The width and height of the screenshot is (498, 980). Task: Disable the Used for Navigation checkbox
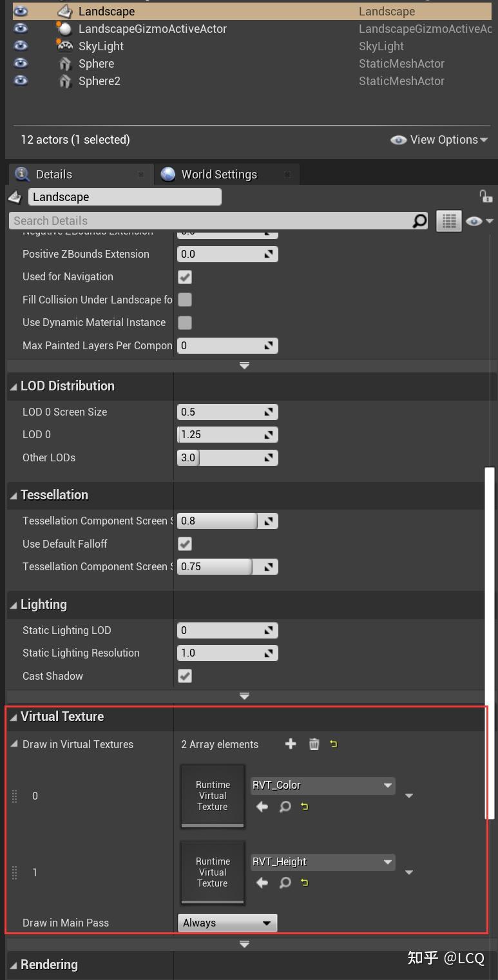pyautogui.click(x=185, y=277)
